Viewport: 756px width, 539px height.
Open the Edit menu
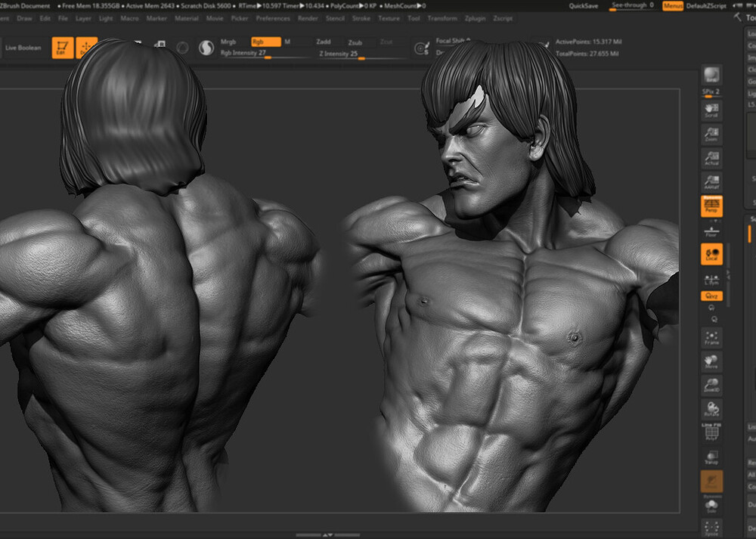(45, 18)
